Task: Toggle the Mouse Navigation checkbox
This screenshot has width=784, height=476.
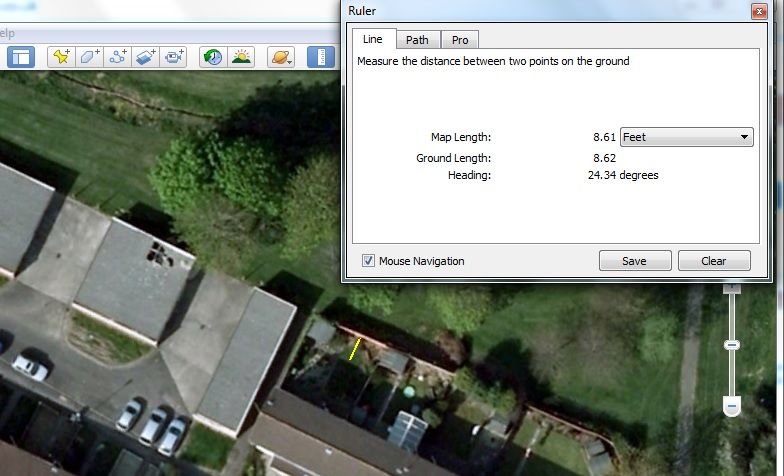Action: click(368, 261)
